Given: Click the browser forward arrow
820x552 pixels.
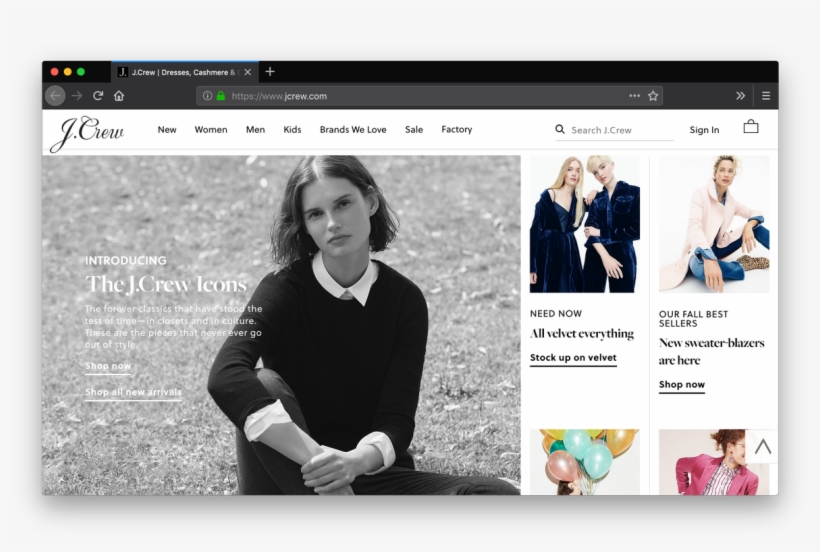Looking at the screenshot, I should [x=77, y=96].
